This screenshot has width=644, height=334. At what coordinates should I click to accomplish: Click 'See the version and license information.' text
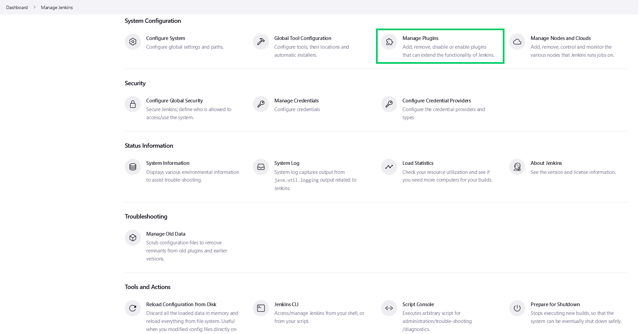[x=573, y=172]
